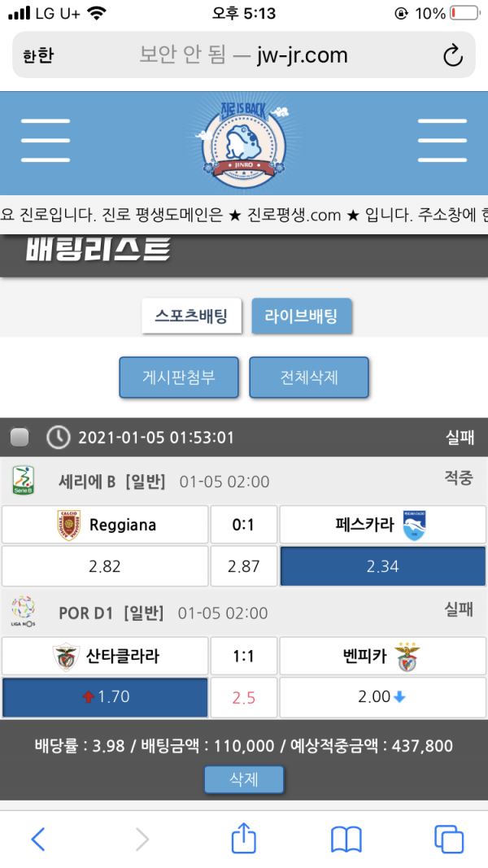Image resolution: width=488 pixels, height=868 pixels.
Task: Delete this bet with 삭제 button
Action: [x=244, y=779]
